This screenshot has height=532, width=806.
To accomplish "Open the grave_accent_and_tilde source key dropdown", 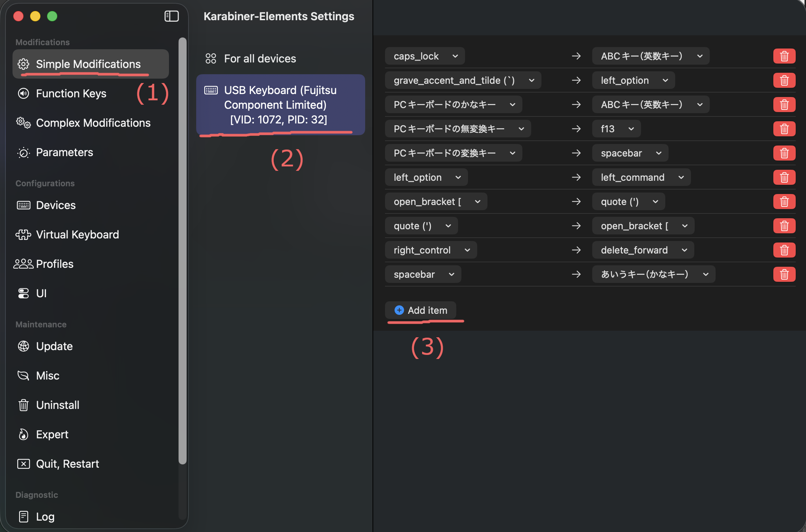I will point(463,80).
